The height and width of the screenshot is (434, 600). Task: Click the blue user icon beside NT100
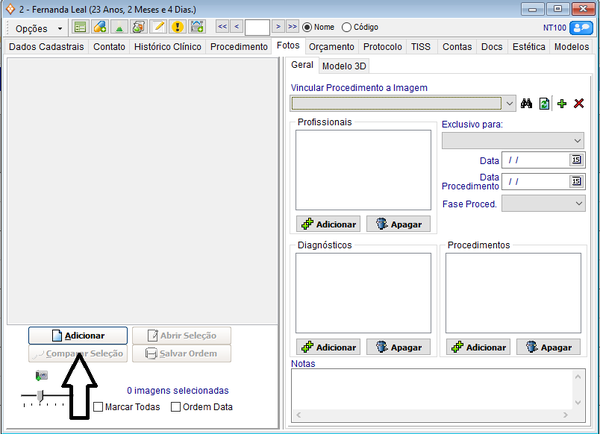(x=581, y=27)
